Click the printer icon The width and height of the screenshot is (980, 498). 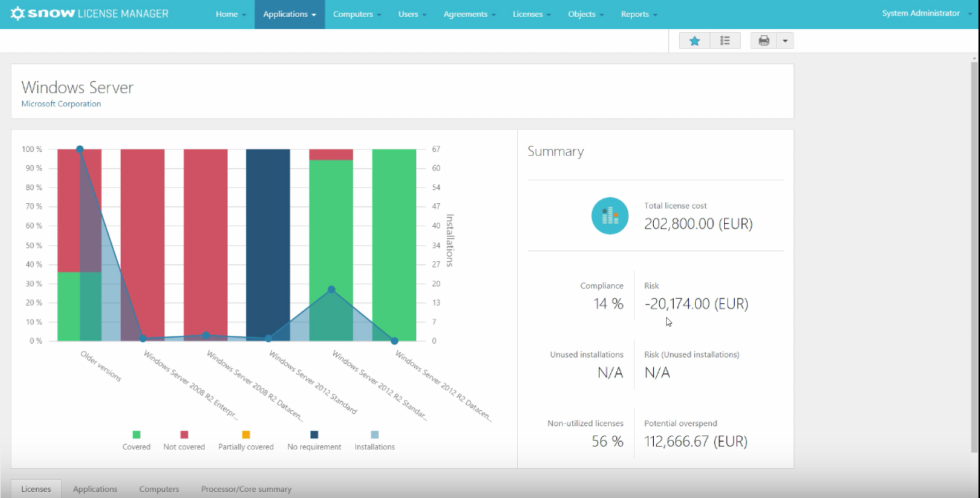763,41
